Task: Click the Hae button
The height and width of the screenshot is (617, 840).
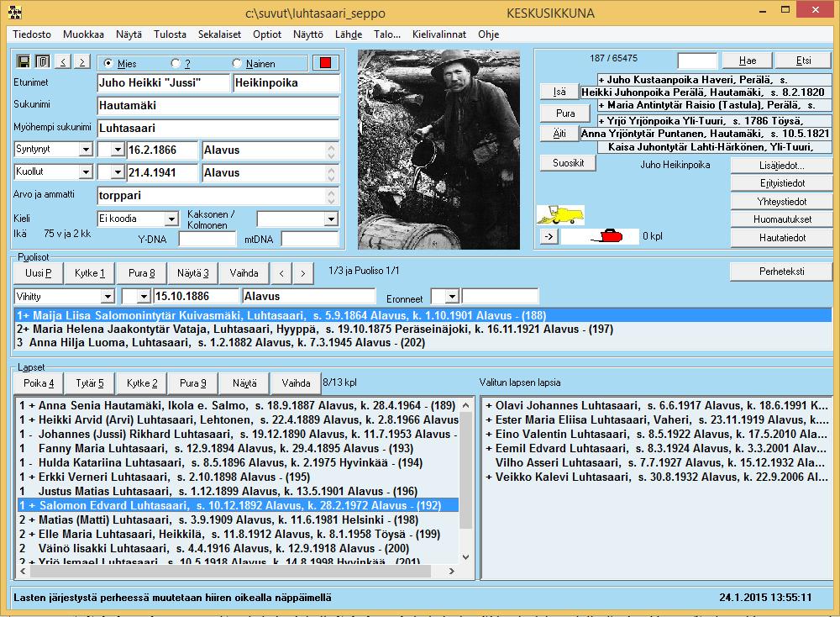Action: point(748,61)
